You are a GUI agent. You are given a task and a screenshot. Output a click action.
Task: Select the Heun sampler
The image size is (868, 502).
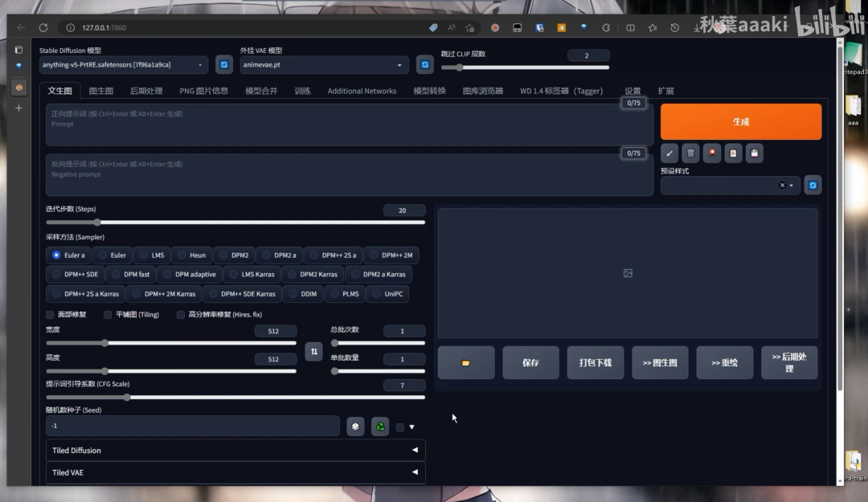[x=191, y=255]
